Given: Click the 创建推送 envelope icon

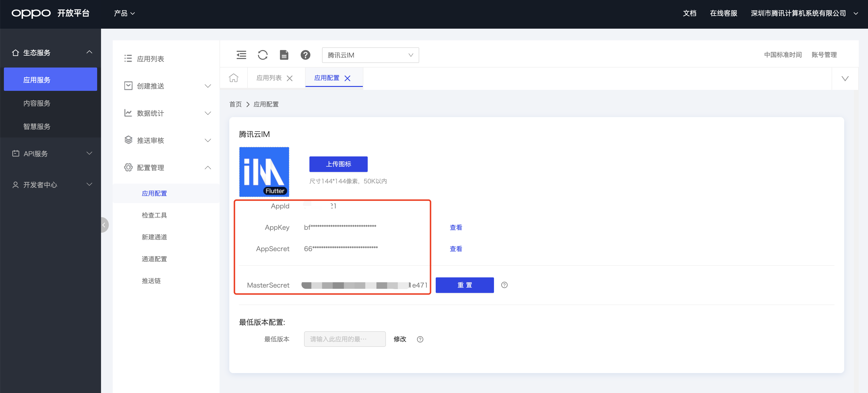Looking at the screenshot, I should click(128, 85).
